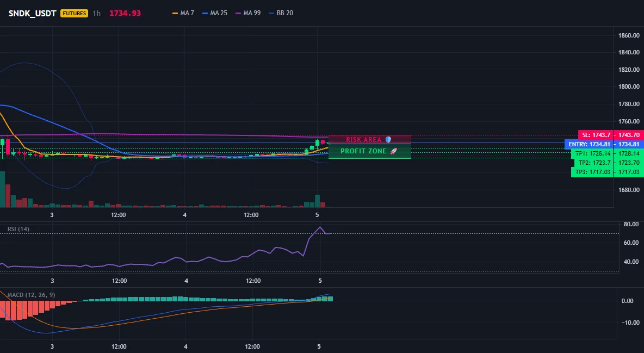Open the SNDK_USDT symbol selector

pos(33,13)
